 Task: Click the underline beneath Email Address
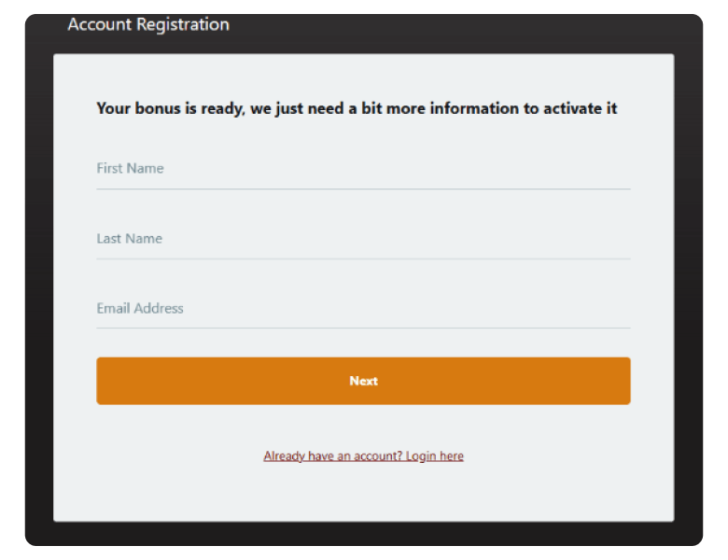click(x=363, y=328)
